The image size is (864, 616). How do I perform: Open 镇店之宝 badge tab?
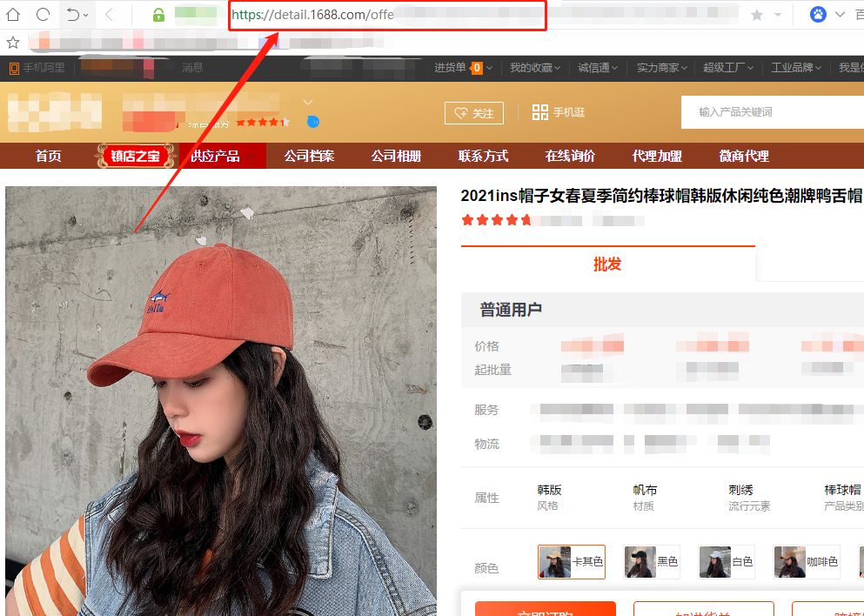point(135,156)
